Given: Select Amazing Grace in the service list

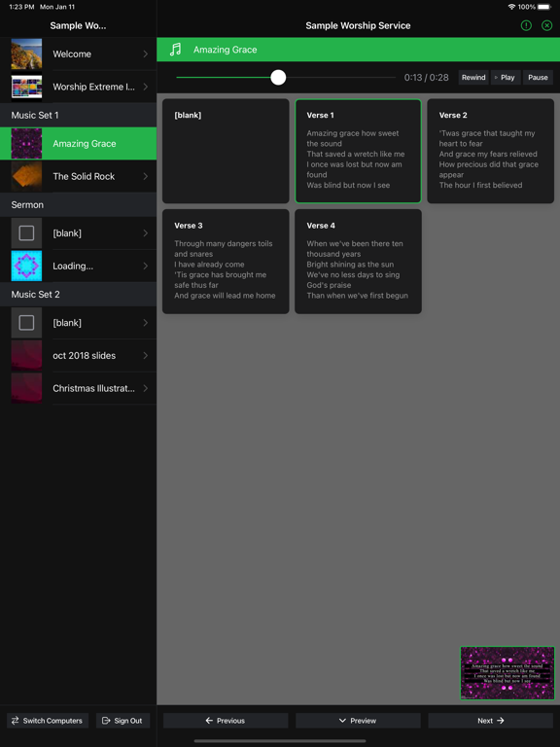Looking at the screenshot, I should pos(78,143).
